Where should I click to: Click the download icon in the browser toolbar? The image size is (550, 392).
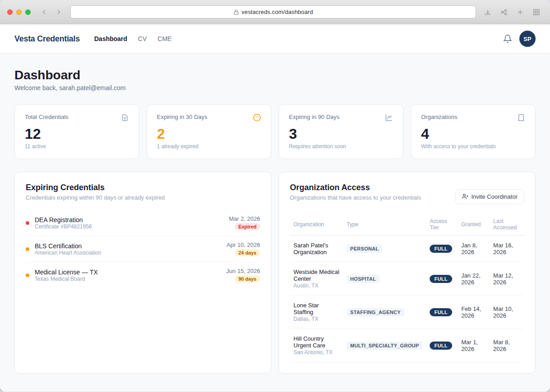click(x=487, y=12)
